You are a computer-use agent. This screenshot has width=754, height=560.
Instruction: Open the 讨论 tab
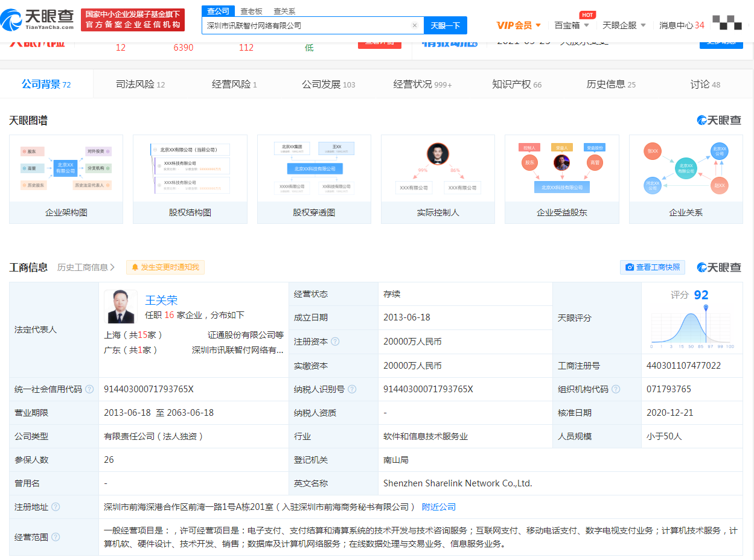click(705, 84)
